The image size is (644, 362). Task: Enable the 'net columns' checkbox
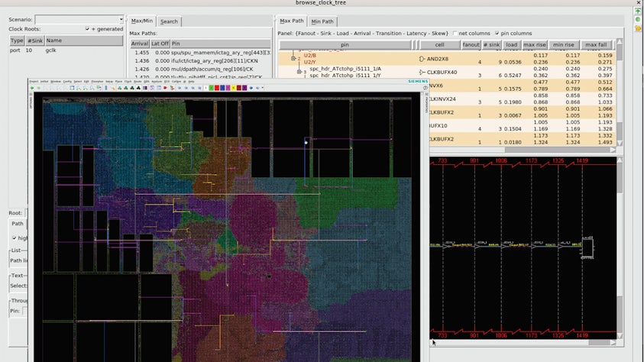(x=455, y=34)
